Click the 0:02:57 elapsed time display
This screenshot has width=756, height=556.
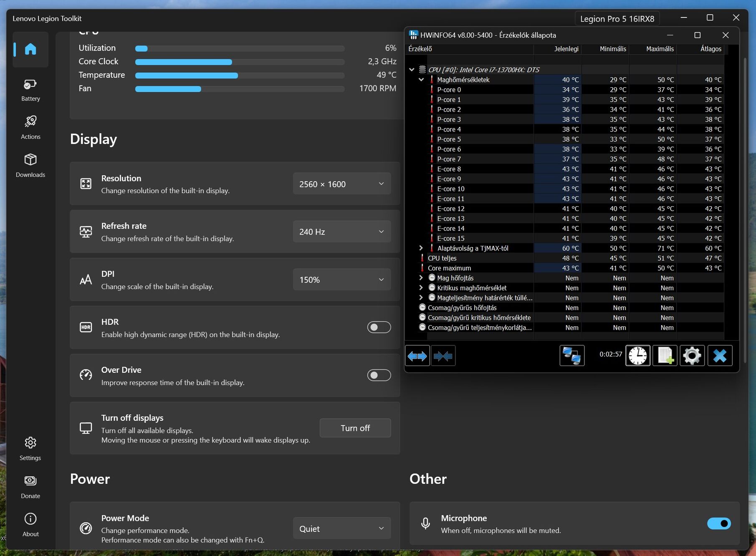pyautogui.click(x=611, y=354)
